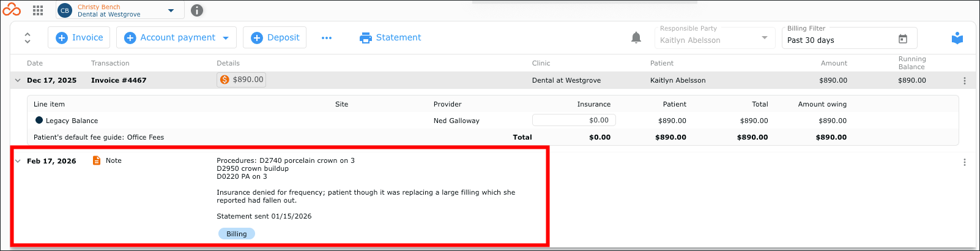Collapse the Feb 17, 2026 note row
This screenshot has width=980, height=251.
coord(18,161)
